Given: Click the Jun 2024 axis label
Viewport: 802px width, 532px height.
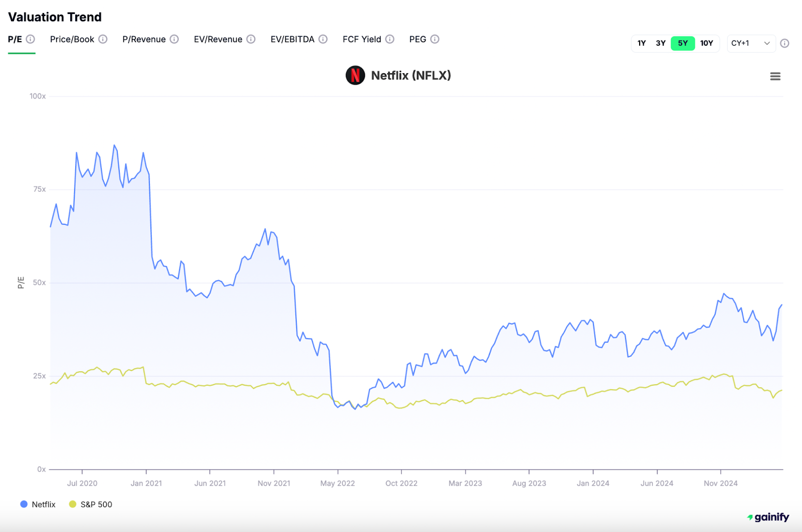Looking at the screenshot, I should (x=657, y=483).
